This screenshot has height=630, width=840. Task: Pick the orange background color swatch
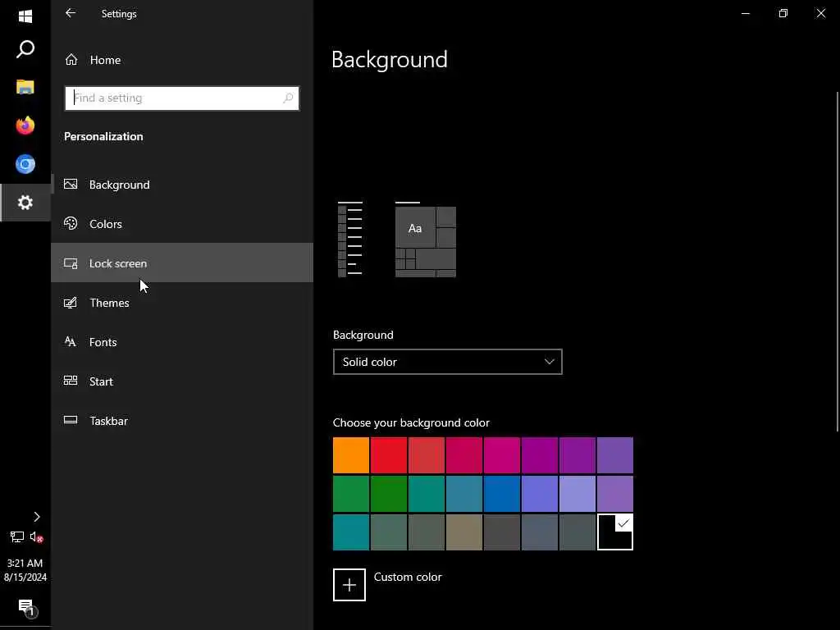click(351, 455)
